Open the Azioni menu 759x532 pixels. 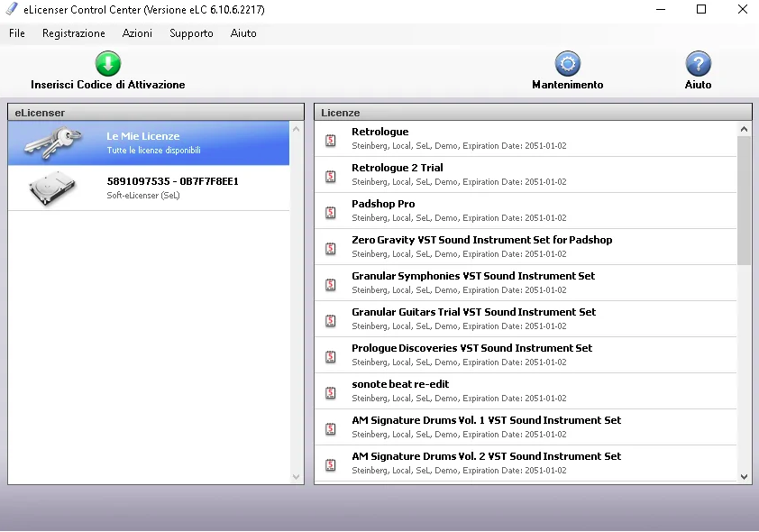click(x=137, y=33)
